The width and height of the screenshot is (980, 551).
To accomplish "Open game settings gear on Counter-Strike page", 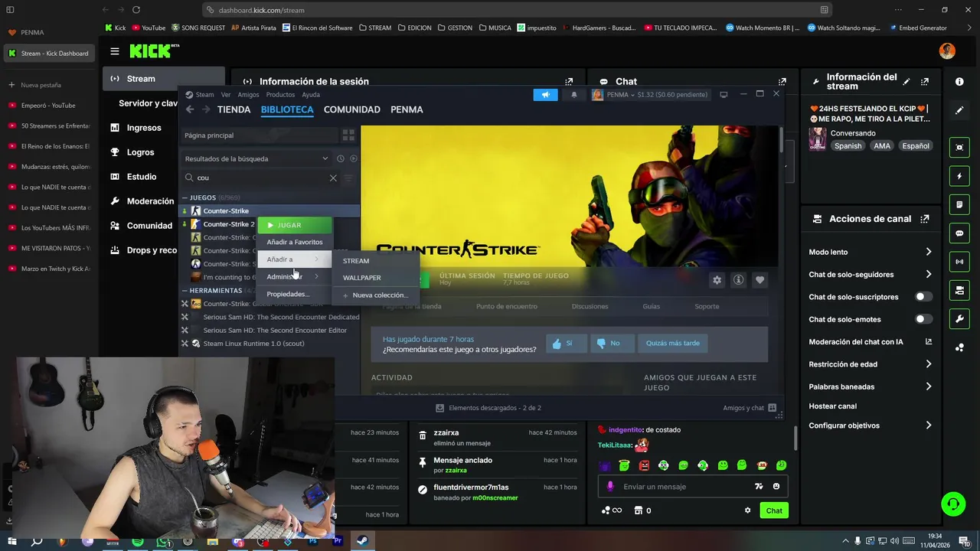I will [x=717, y=280].
